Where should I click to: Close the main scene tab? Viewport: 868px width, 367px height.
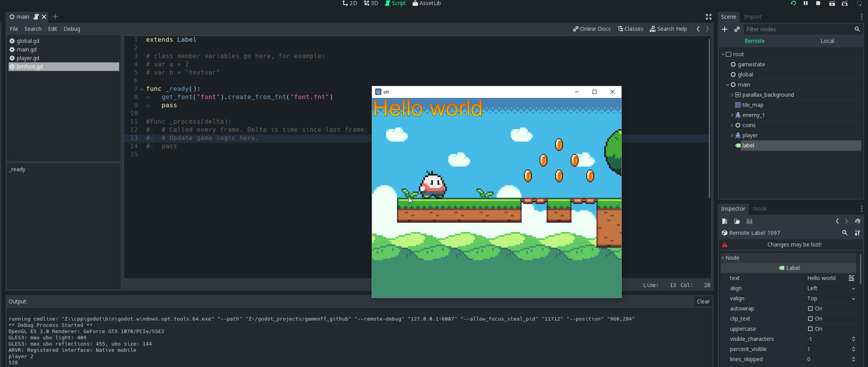click(x=44, y=17)
